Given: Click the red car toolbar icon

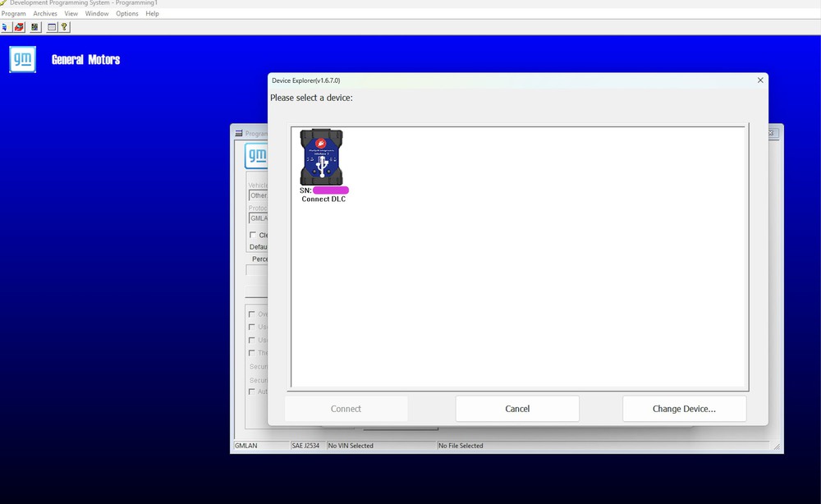Looking at the screenshot, I should 20,27.
